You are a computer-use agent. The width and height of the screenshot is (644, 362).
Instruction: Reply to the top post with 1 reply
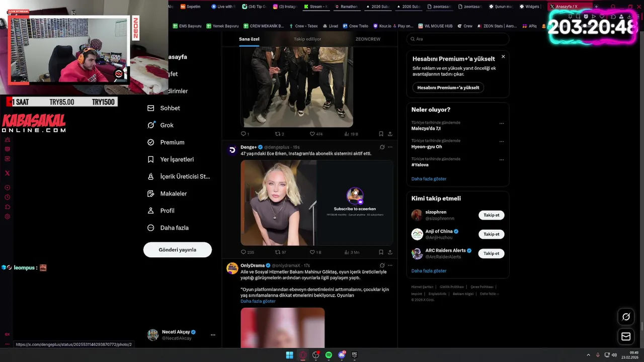[245, 134]
